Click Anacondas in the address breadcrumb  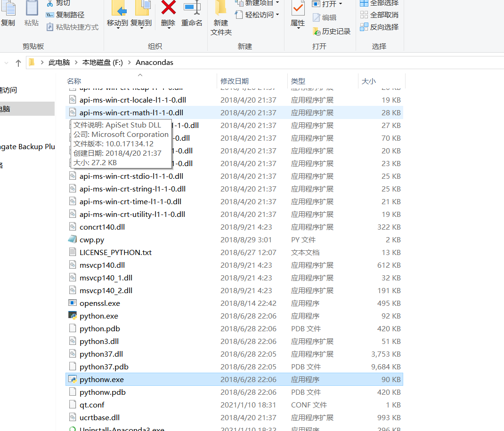click(154, 63)
